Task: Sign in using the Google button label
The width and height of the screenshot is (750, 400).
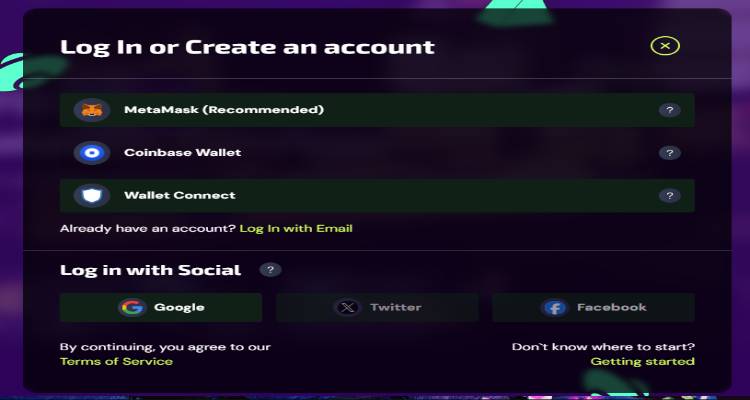Action: point(179,307)
